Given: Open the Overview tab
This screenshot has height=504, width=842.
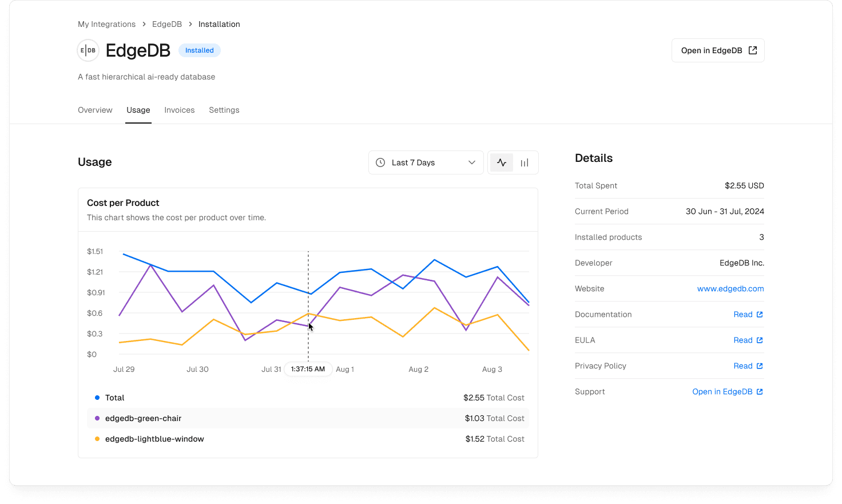Looking at the screenshot, I should tap(95, 110).
